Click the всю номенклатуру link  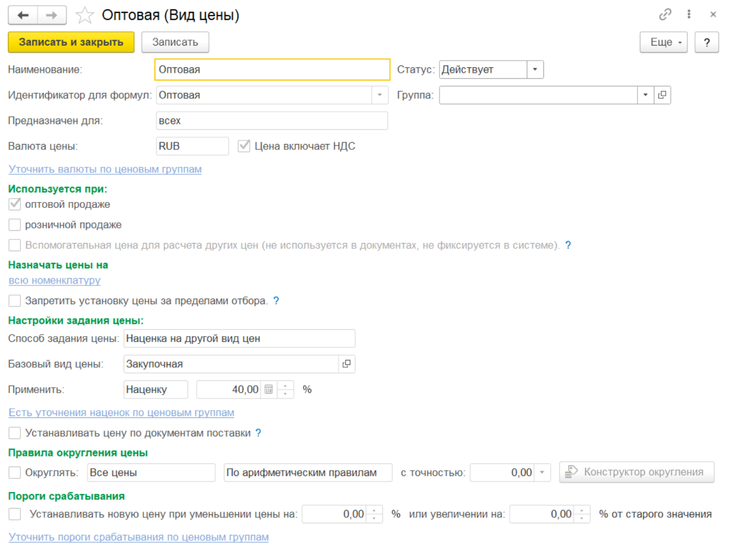pos(54,280)
